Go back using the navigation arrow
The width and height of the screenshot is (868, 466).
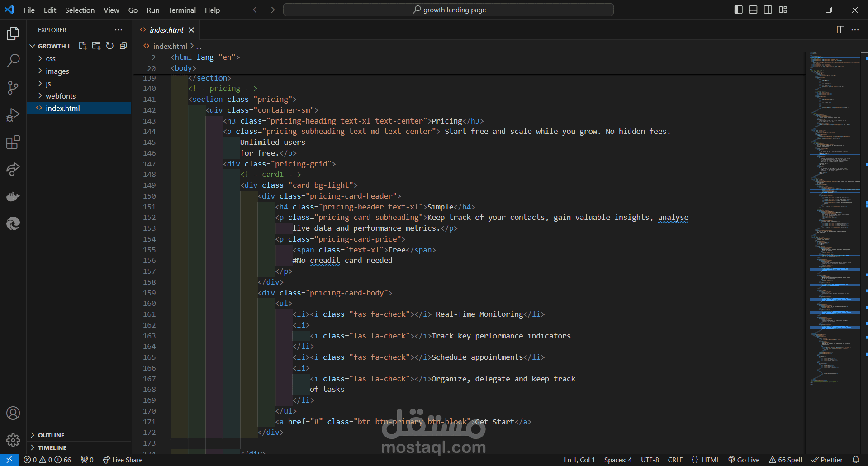click(x=256, y=10)
